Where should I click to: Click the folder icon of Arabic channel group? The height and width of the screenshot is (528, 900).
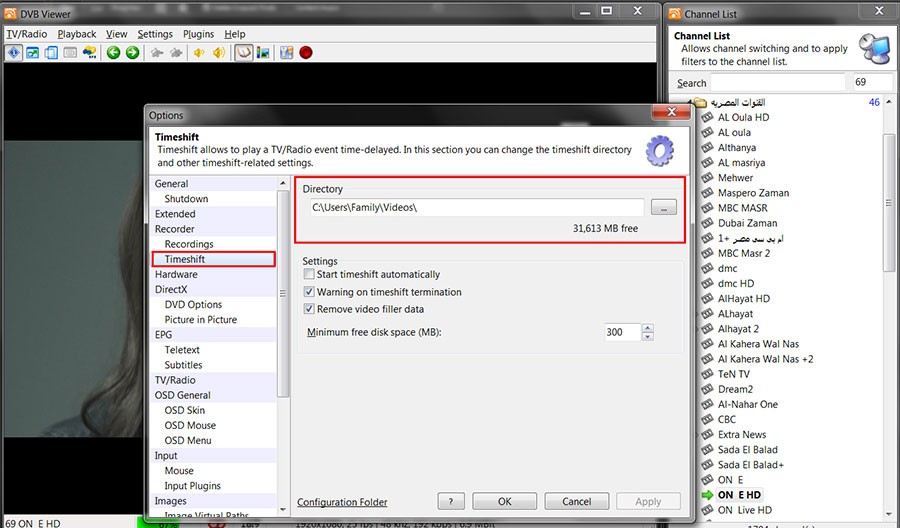pyautogui.click(x=700, y=103)
